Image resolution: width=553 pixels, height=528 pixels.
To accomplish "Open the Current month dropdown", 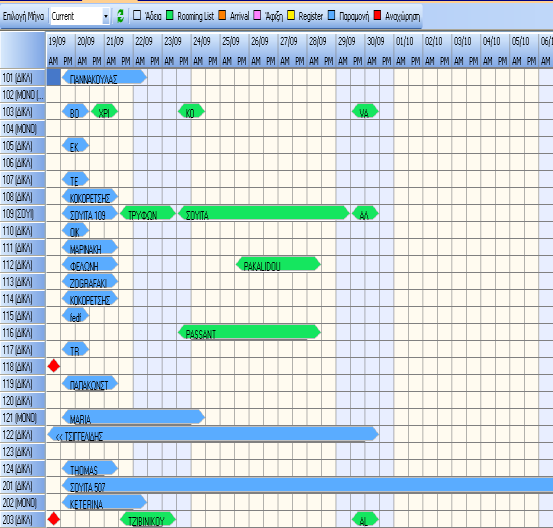I will pos(105,17).
